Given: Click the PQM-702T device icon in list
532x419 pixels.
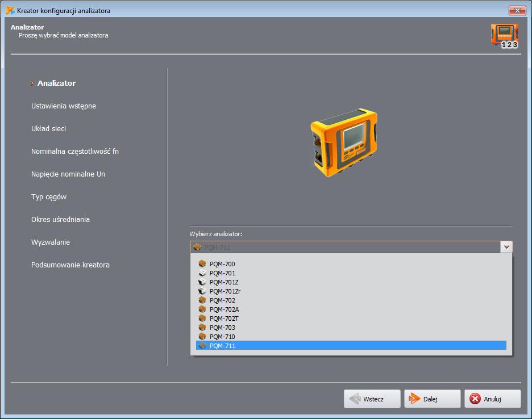Looking at the screenshot, I should 202,319.
